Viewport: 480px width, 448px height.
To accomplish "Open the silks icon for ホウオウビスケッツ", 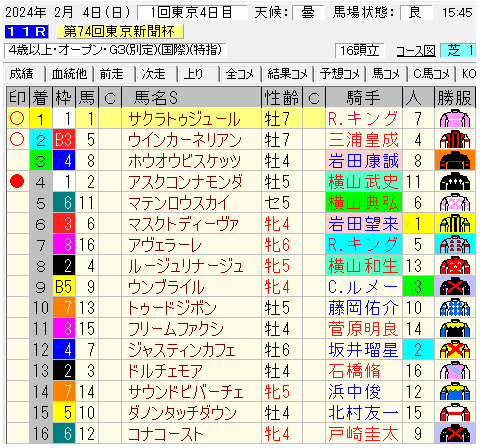I will coord(455,161).
